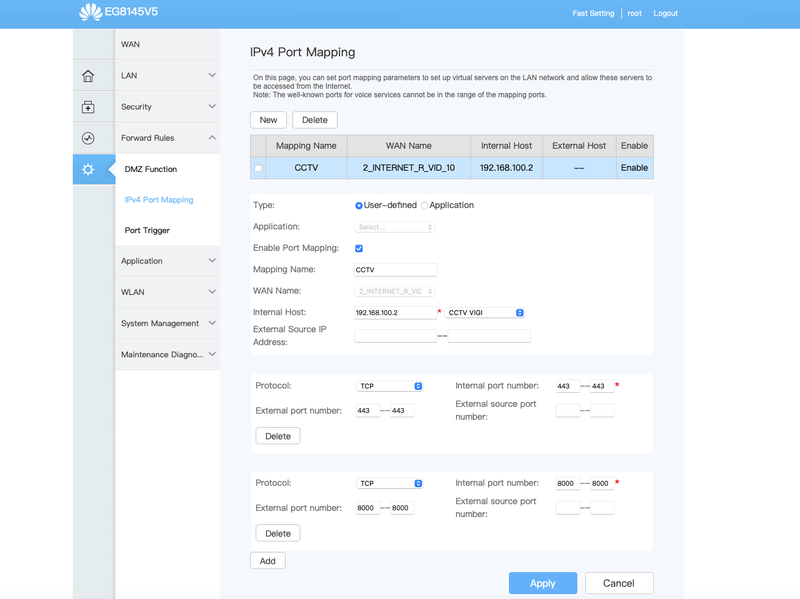
Task: Open the Protocol dropdown for port 8000
Action: [x=389, y=483]
